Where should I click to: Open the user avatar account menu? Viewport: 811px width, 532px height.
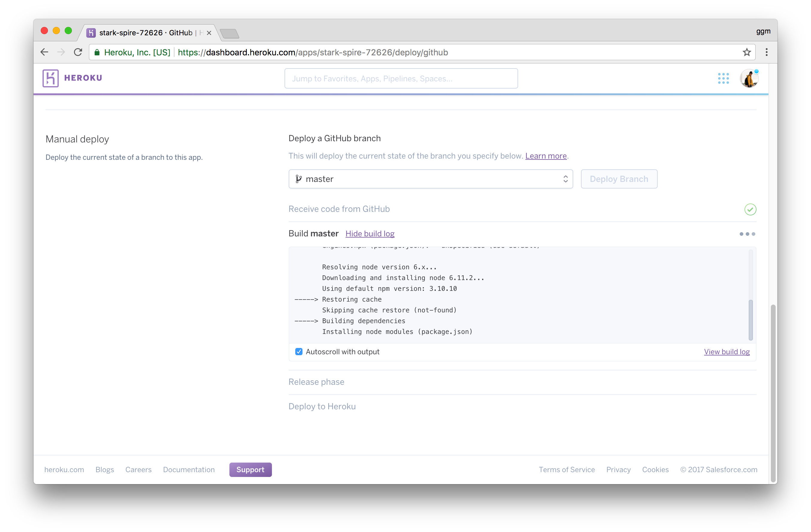(749, 78)
